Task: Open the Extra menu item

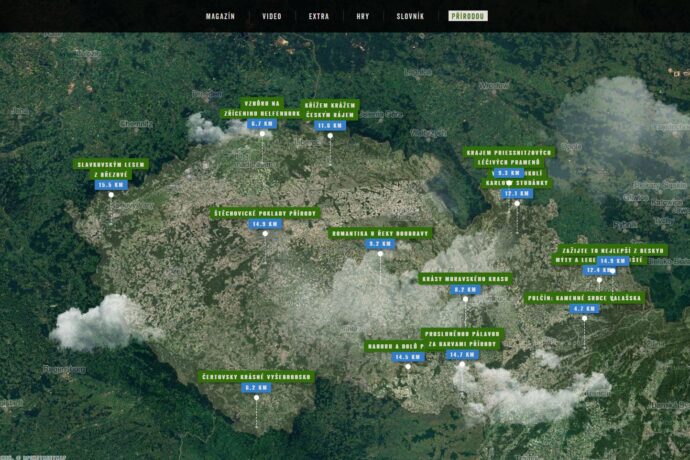Action: [x=319, y=16]
